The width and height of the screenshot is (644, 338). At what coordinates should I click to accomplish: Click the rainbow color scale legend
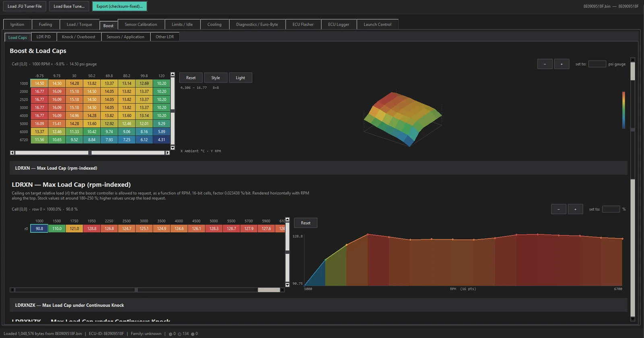click(623, 110)
